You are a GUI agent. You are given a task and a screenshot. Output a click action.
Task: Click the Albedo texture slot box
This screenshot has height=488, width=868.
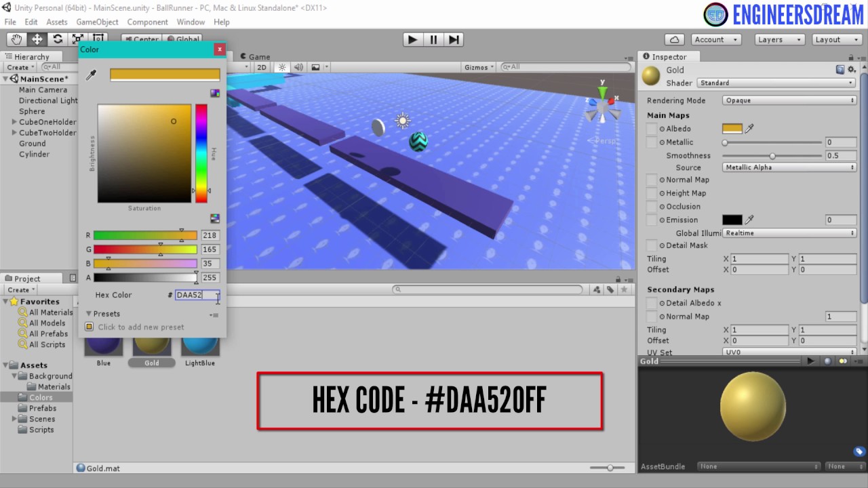pos(652,129)
